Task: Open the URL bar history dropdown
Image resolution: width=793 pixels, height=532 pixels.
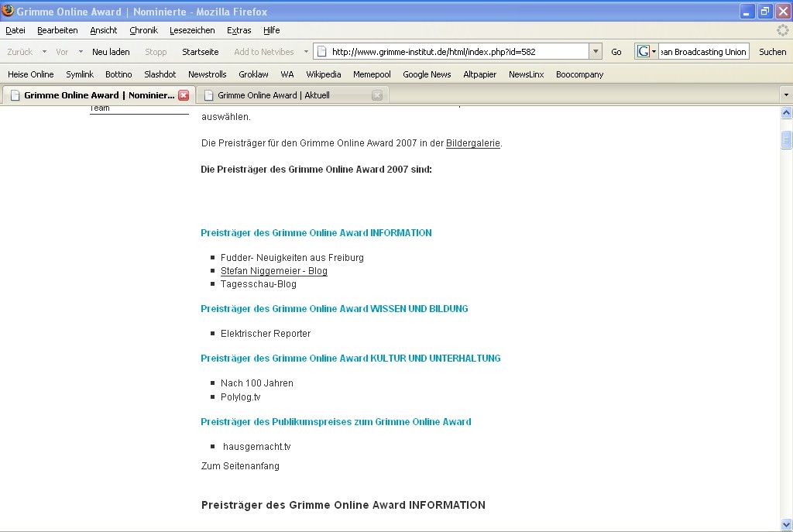Action: 596,51
